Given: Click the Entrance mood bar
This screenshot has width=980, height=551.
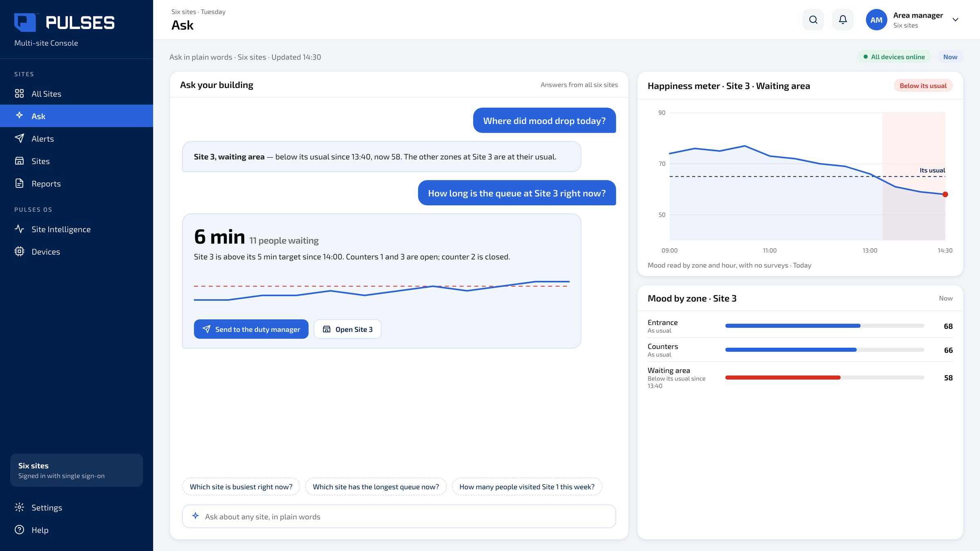Looking at the screenshot, I should click(824, 326).
